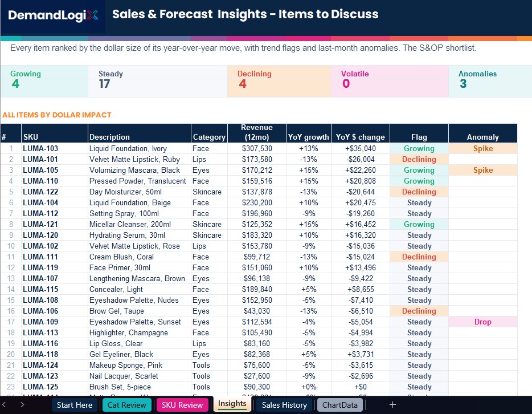Open the Start Here sheet tab

[74, 405]
